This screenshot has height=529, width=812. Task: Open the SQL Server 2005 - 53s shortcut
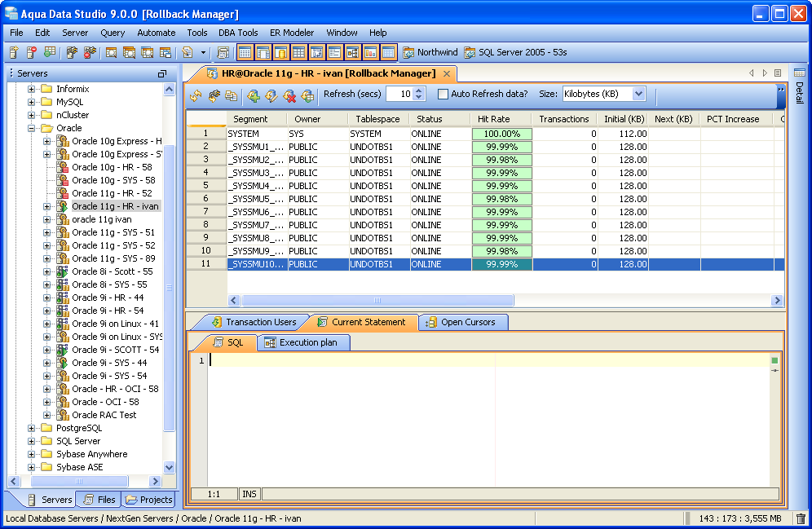515,53
